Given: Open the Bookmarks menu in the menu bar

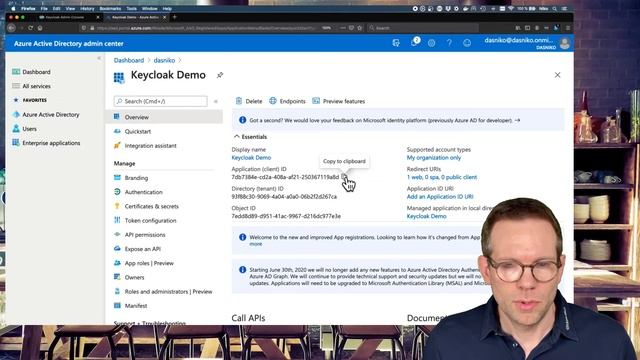Looking at the screenshot, I should tap(110, 9).
